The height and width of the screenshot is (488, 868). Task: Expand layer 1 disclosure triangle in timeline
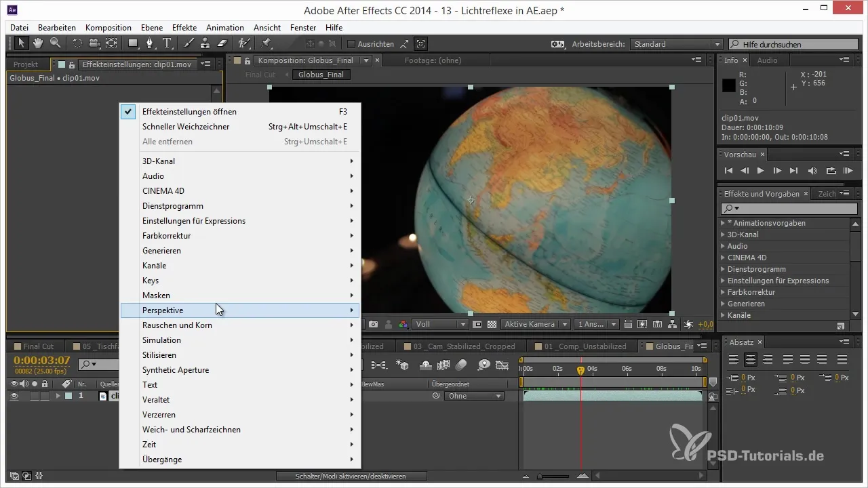tap(58, 396)
